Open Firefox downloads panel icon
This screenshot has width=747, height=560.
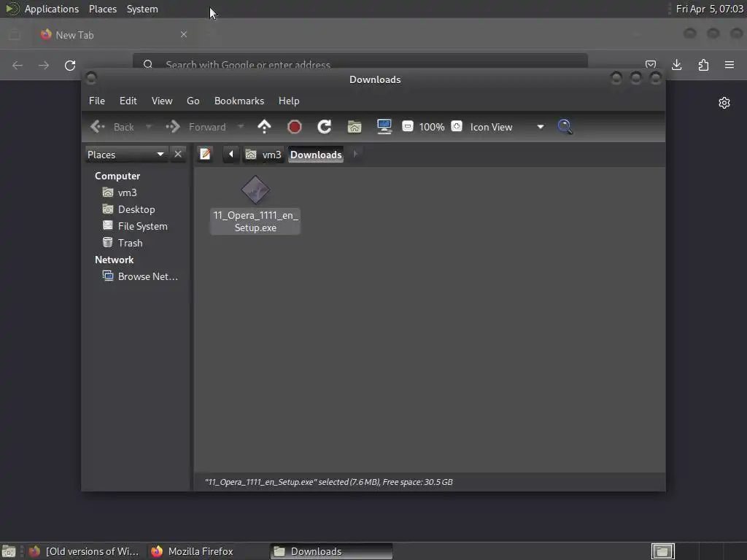(x=676, y=65)
